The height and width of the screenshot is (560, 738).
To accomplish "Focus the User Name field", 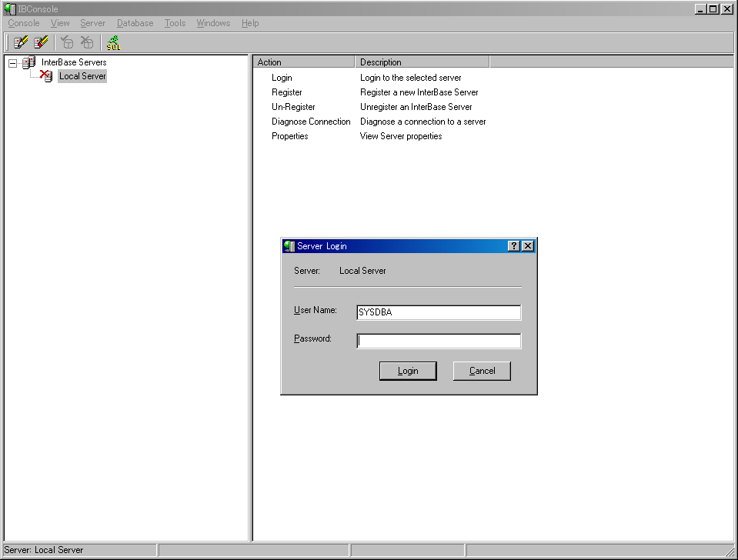I will [x=439, y=312].
